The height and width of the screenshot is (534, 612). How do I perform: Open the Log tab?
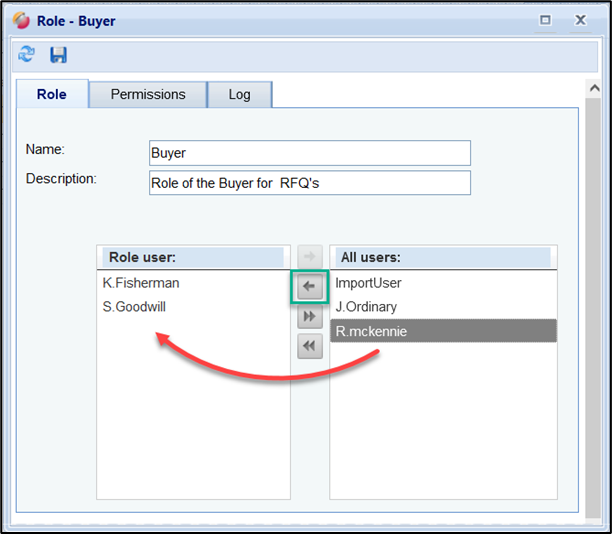point(239,94)
